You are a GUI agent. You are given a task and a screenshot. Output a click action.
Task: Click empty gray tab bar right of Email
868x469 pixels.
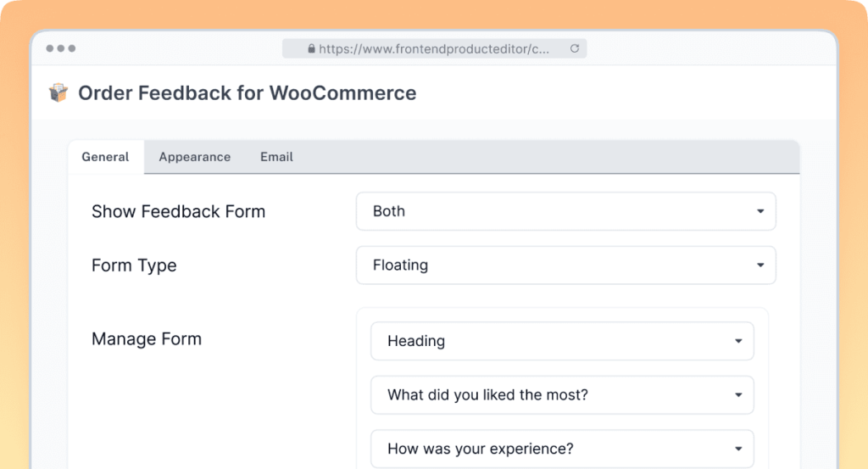551,157
